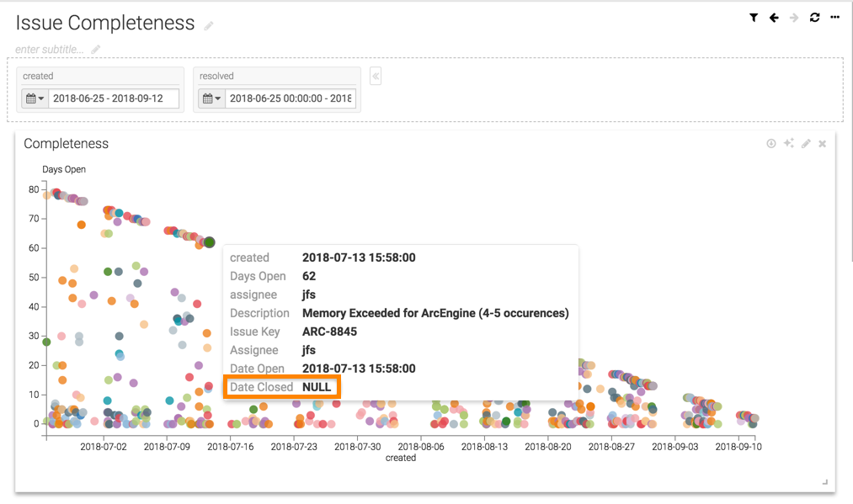Click pencil icon beside subtitle placeholder
Screen dimensions: 853x504
point(96,50)
